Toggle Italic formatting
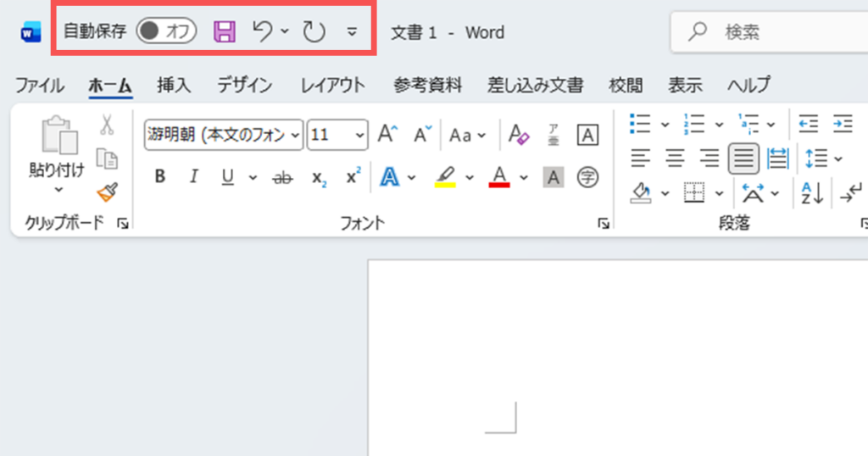 pos(193,176)
